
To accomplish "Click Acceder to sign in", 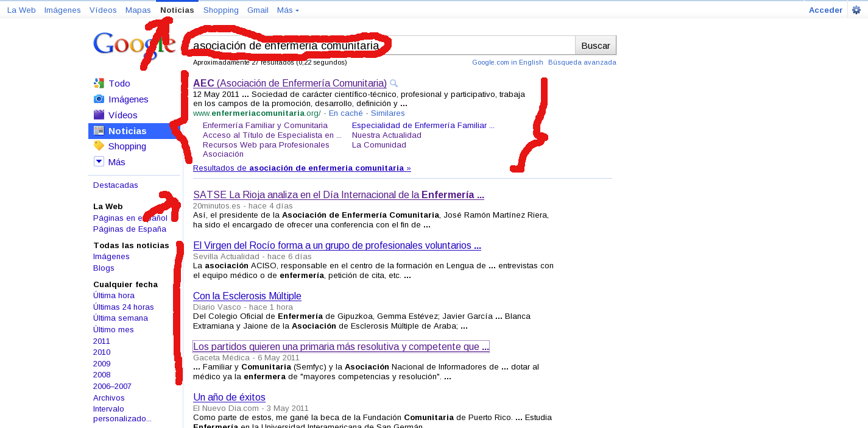I will (x=825, y=10).
